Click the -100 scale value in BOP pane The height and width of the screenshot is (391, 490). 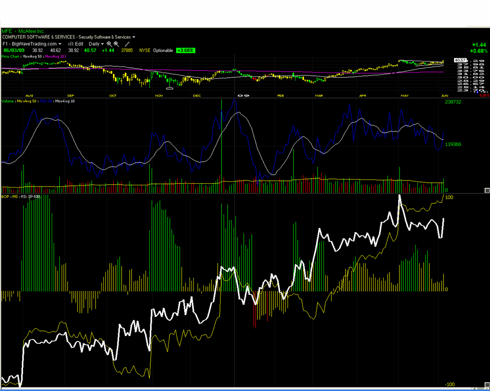pyautogui.click(x=450, y=384)
